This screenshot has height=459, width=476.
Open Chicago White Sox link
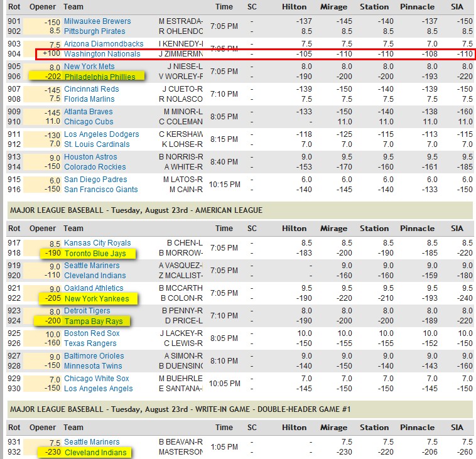(97, 379)
